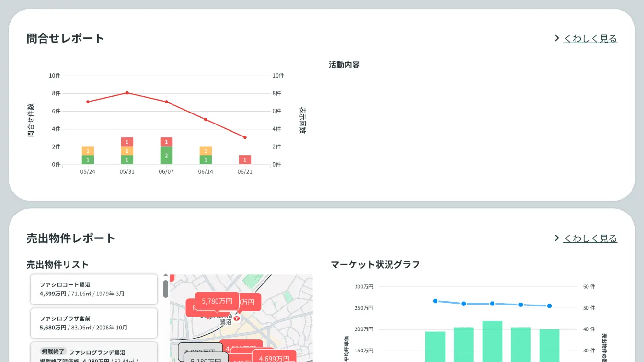Click the green bar segment at 05/24
Viewport: 644px width, 362px height.
coord(88,160)
